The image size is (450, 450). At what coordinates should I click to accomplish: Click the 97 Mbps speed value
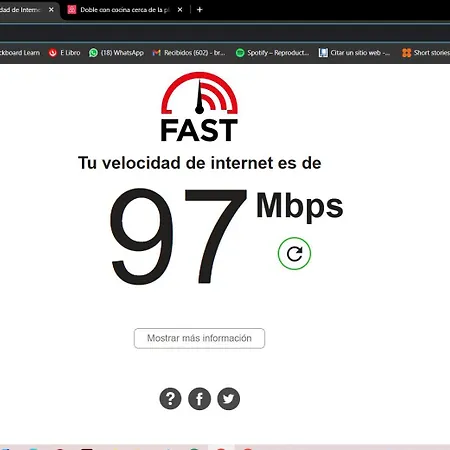226,236
